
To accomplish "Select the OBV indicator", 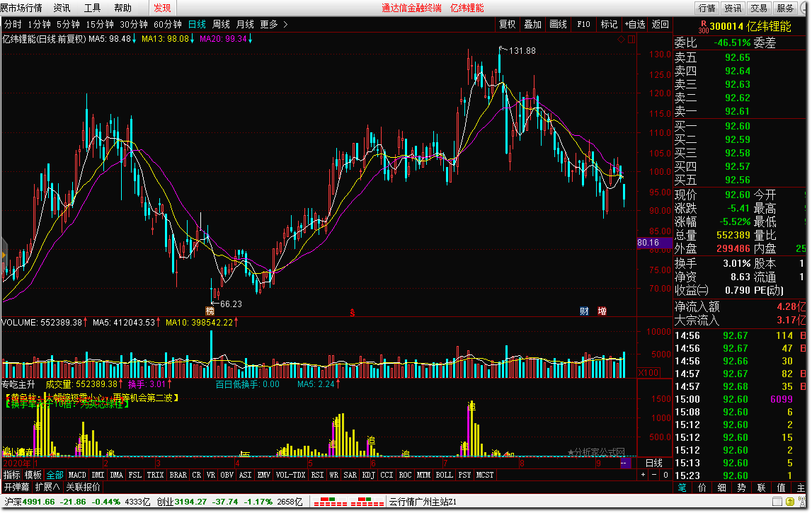I will 227,475.
